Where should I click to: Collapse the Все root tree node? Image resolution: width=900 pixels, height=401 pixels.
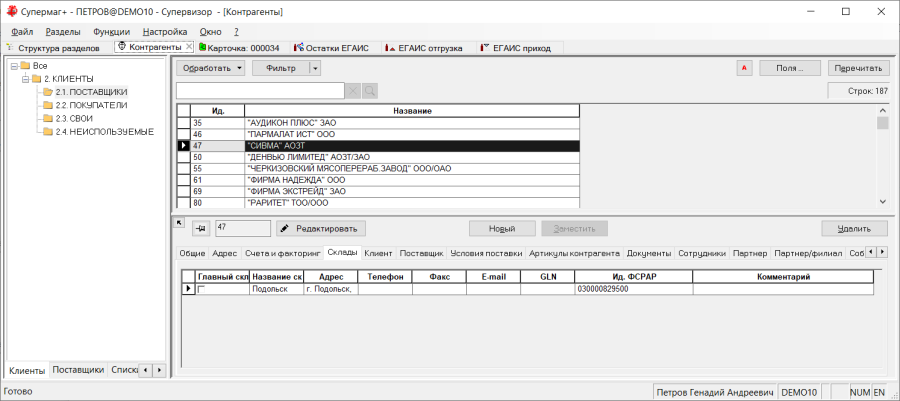coord(12,65)
